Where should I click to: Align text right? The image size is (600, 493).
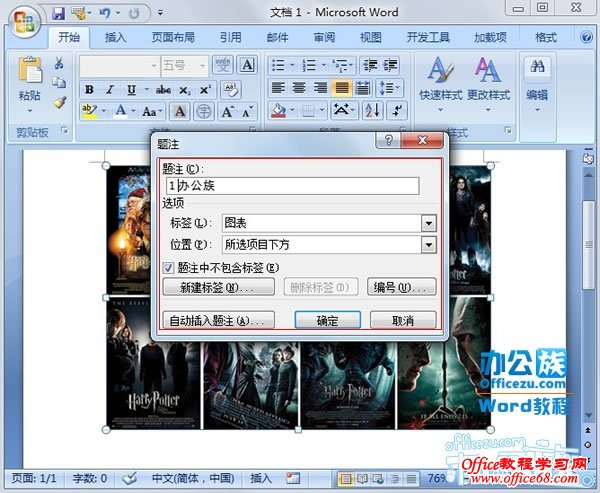point(320,88)
